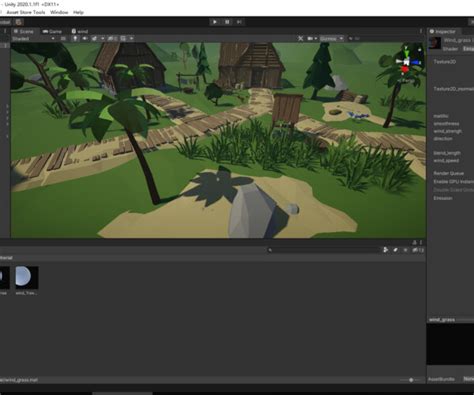Toggle scene lighting lightbulb icon

click(x=75, y=39)
